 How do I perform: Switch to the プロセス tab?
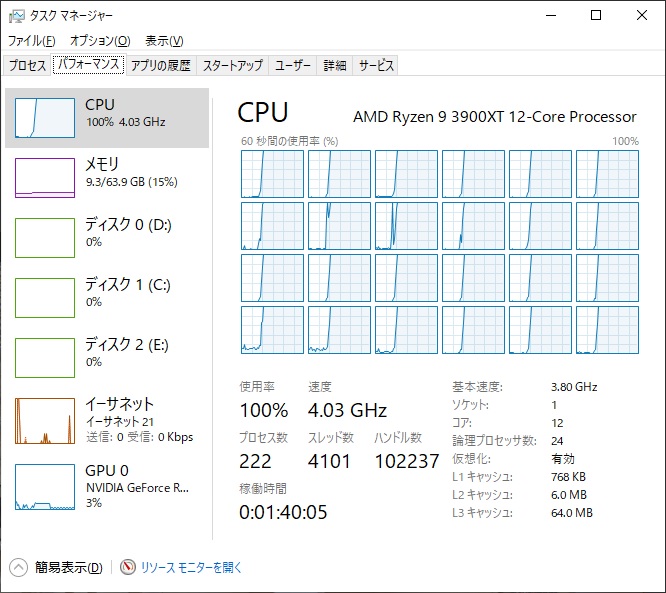27,66
